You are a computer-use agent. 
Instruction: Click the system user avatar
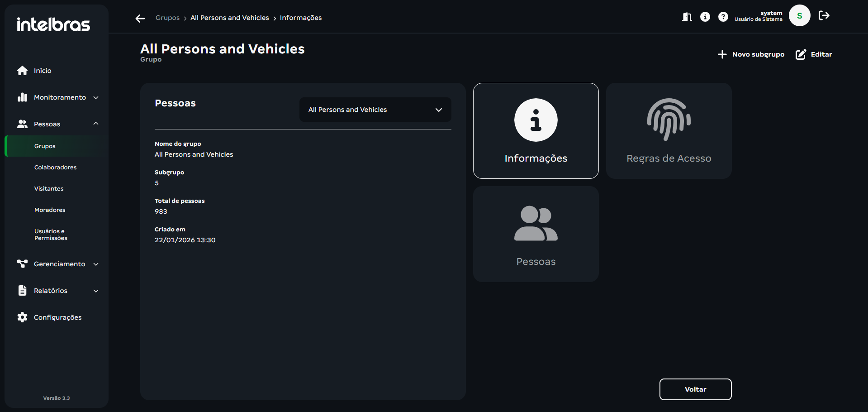click(x=799, y=16)
